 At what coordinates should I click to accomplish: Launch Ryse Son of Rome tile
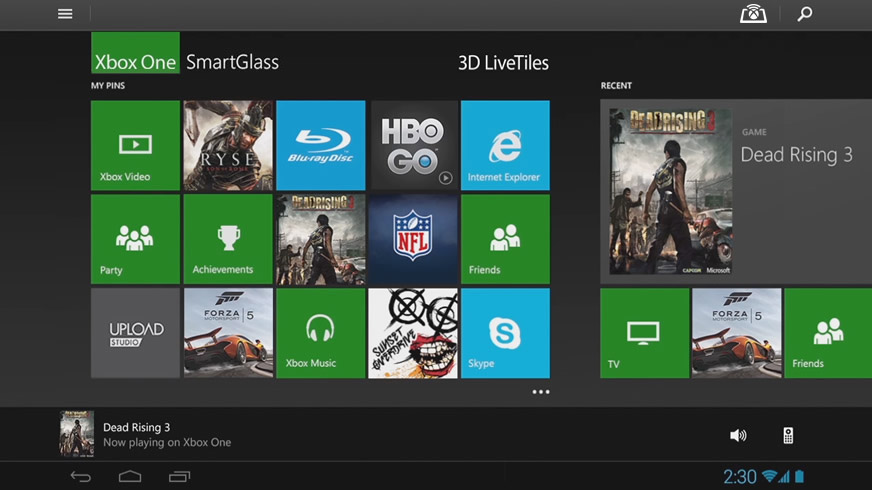[x=228, y=145]
